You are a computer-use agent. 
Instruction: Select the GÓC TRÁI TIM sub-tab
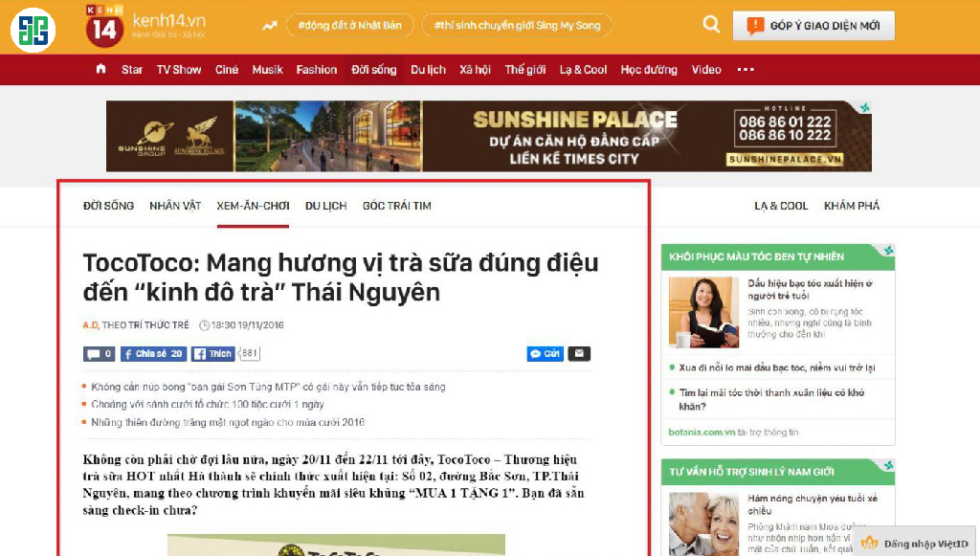(397, 206)
